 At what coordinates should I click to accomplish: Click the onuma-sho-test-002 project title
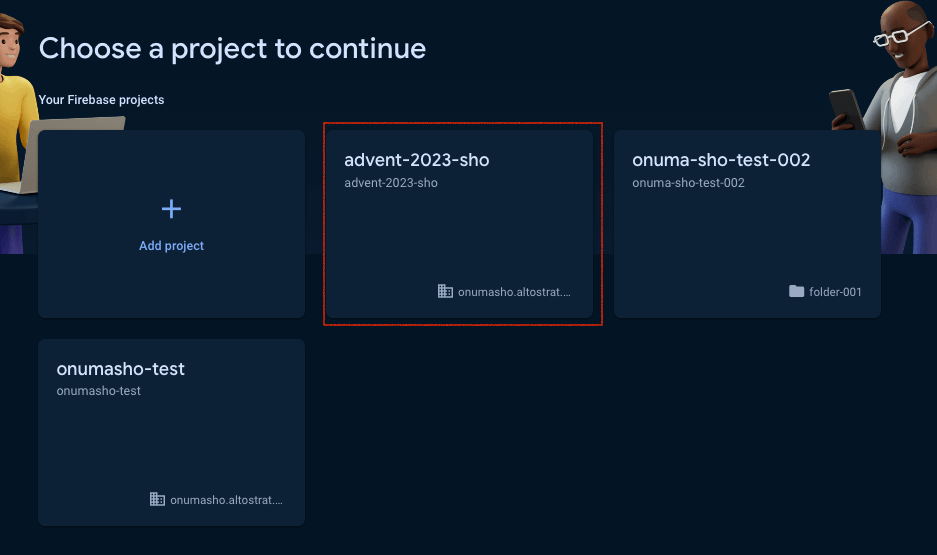pyautogui.click(x=721, y=160)
